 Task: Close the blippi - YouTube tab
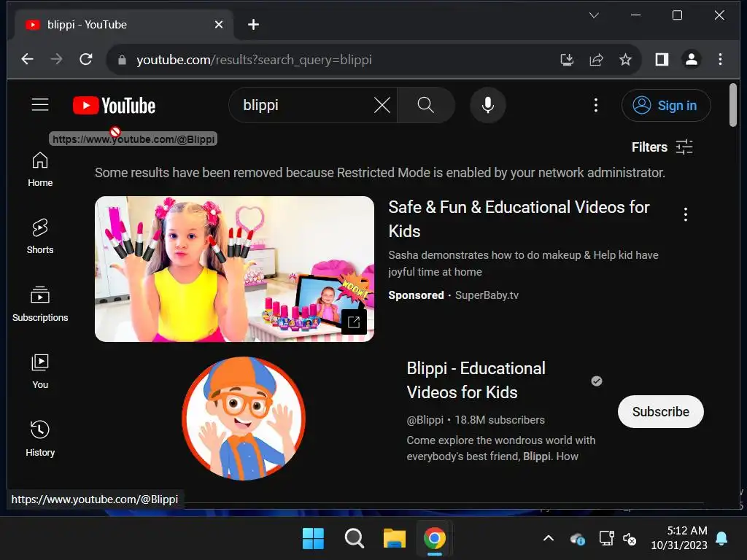click(219, 24)
